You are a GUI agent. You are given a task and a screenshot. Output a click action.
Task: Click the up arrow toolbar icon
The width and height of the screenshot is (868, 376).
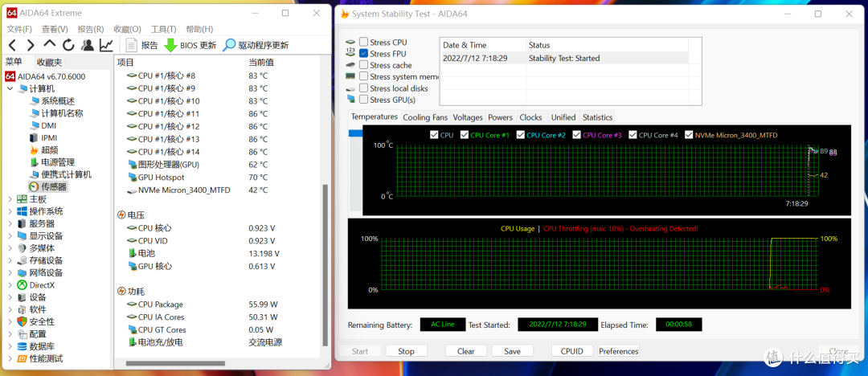click(x=50, y=44)
